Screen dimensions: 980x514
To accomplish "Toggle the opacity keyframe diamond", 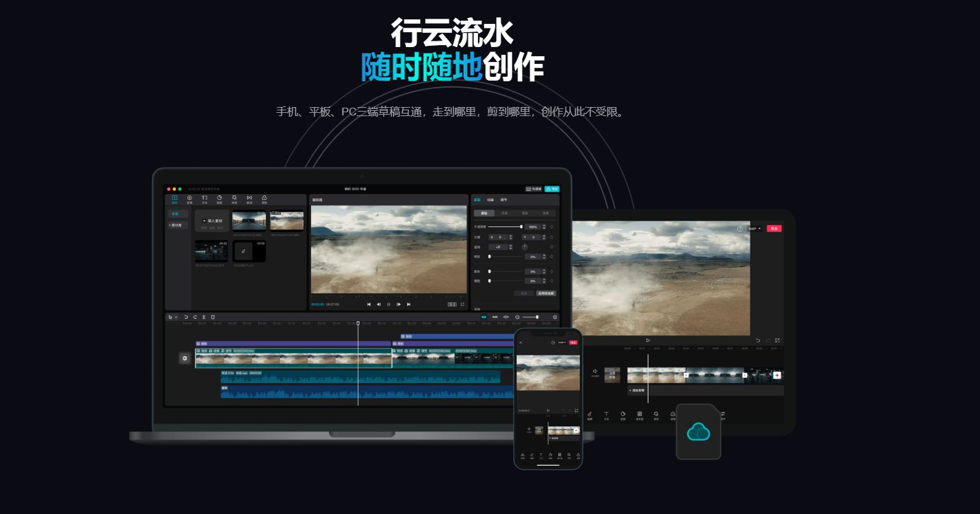I will click(x=551, y=226).
